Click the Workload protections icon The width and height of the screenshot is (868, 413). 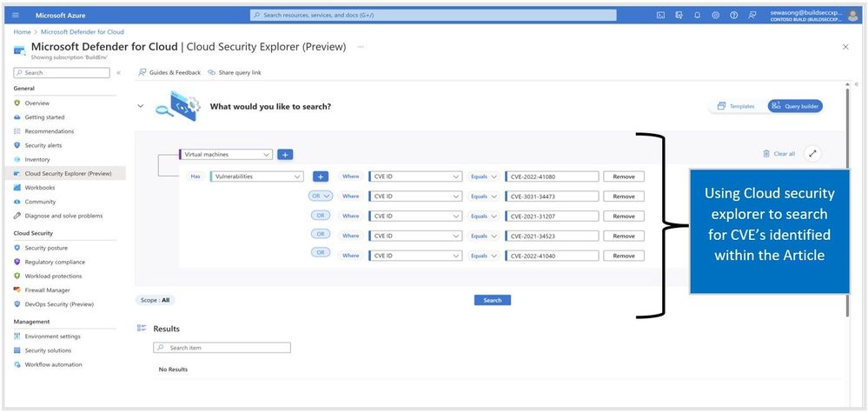(17, 276)
